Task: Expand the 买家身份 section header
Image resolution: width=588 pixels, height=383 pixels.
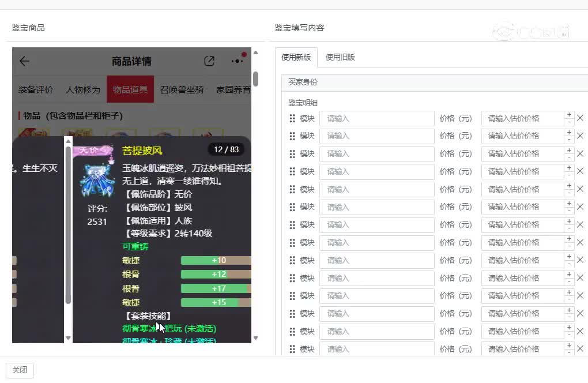Action: point(435,82)
